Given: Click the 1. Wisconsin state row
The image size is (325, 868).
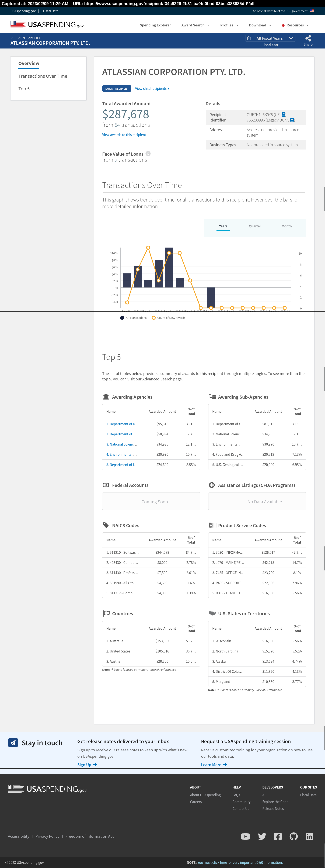Looking at the screenshot, I should 257,641.
